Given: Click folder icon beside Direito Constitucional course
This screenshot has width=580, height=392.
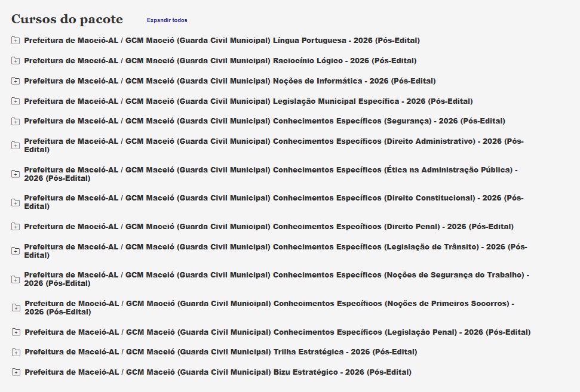Looking at the screenshot, I should pos(16,203).
